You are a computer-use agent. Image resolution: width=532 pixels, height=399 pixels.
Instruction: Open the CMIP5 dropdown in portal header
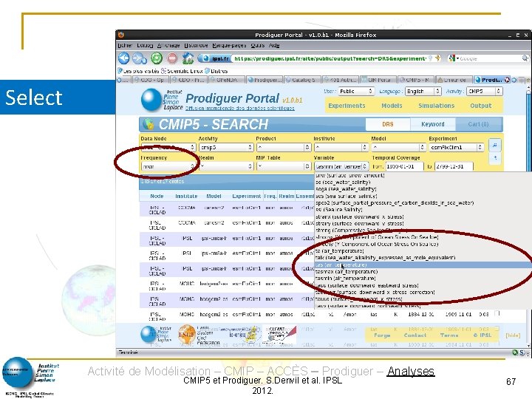[484, 92]
